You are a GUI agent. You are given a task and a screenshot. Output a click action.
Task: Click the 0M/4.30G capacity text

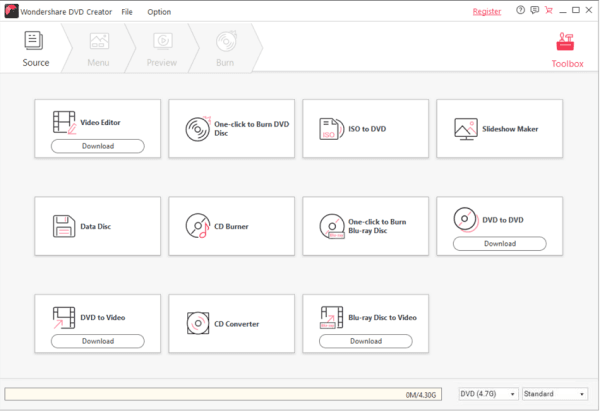pyautogui.click(x=421, y=395)
